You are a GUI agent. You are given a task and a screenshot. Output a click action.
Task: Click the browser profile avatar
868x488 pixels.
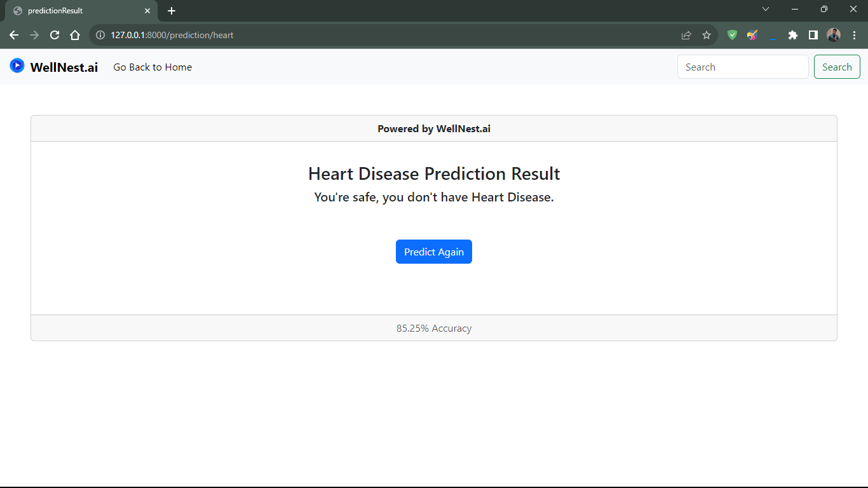tap(834, 35)
